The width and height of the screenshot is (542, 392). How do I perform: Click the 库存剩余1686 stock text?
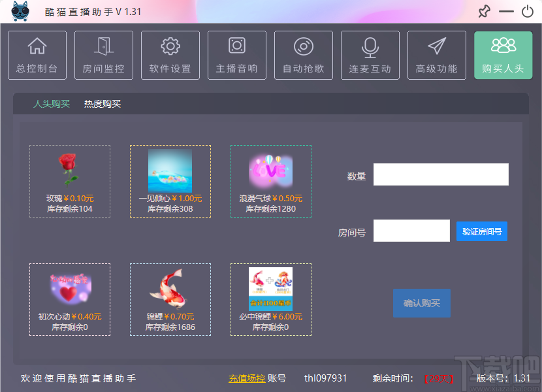pos(170,327)
